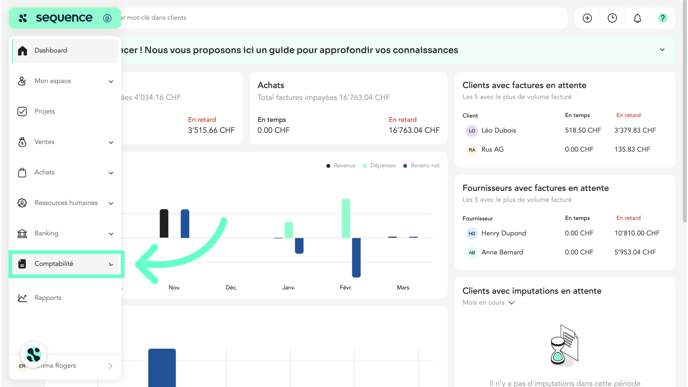688x387 pixels.
Task: Click the client keyword search field
Action: pyautogui.click(x=342, y=18)
